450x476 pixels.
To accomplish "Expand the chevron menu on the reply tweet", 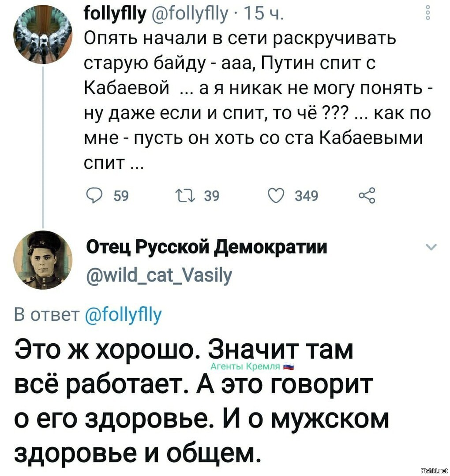I will [x=431, y=247].
